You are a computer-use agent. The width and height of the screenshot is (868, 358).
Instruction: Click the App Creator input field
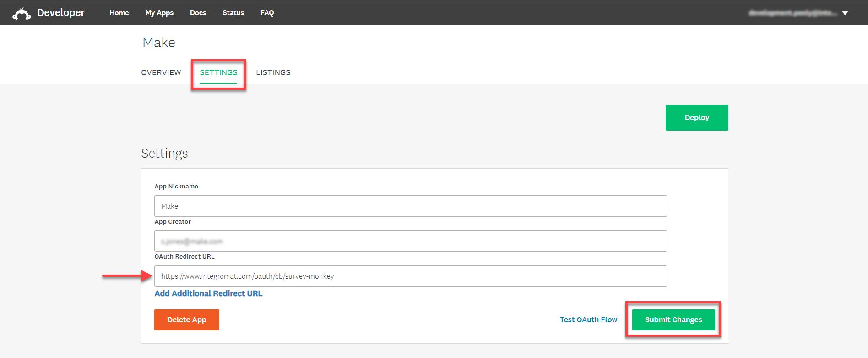click(410, 241)
